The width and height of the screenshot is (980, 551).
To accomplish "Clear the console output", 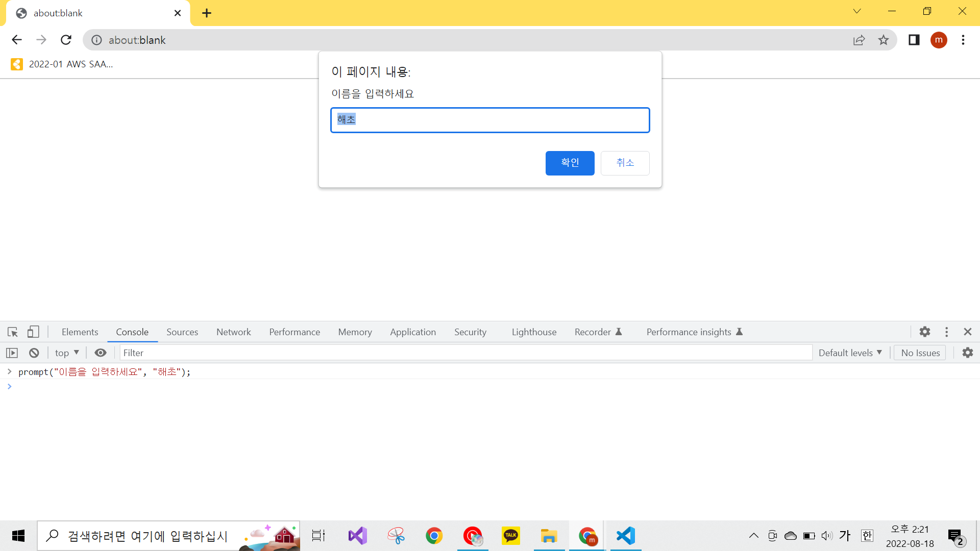I will [x=33, y=353].
